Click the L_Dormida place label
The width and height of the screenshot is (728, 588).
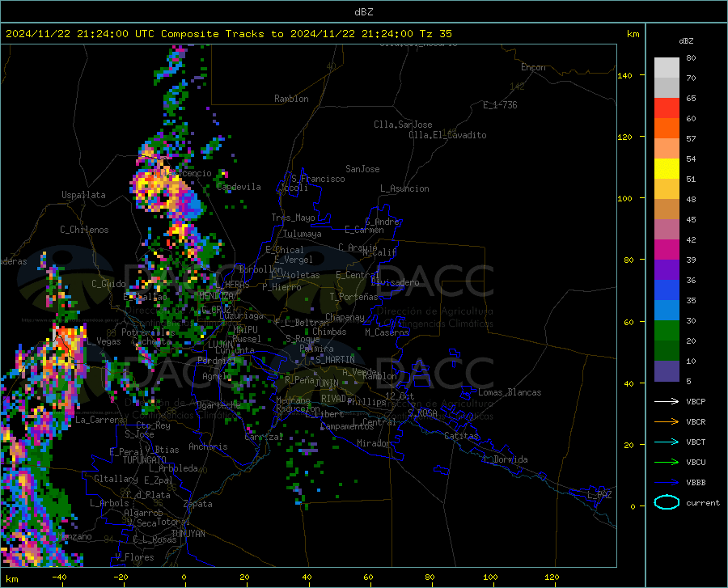tap(505, 460)
